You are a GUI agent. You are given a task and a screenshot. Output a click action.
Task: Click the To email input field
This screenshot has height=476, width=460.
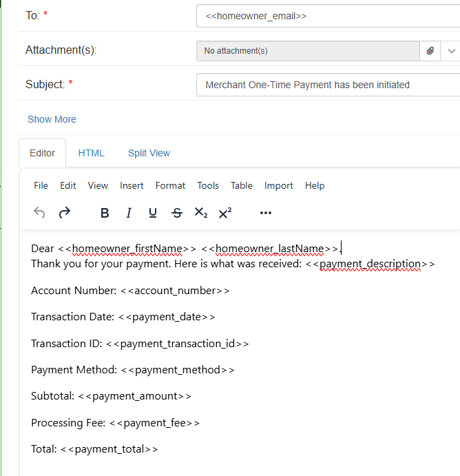click(x=328, y=15)
